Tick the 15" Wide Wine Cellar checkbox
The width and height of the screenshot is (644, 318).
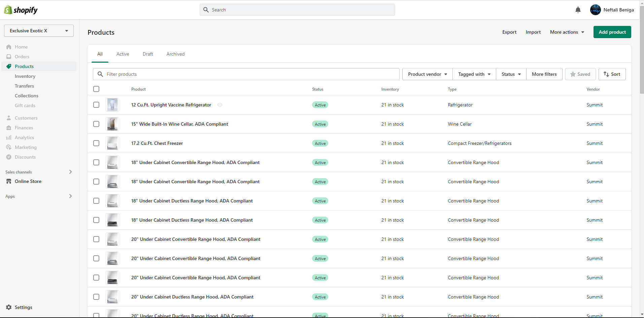click(96, 124)
